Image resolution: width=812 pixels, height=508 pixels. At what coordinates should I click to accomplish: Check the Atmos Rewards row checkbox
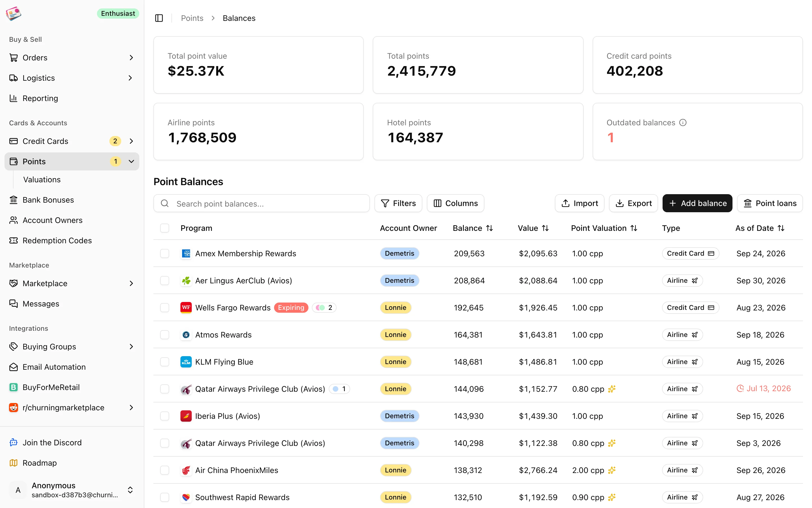click(x=165, y=335)
